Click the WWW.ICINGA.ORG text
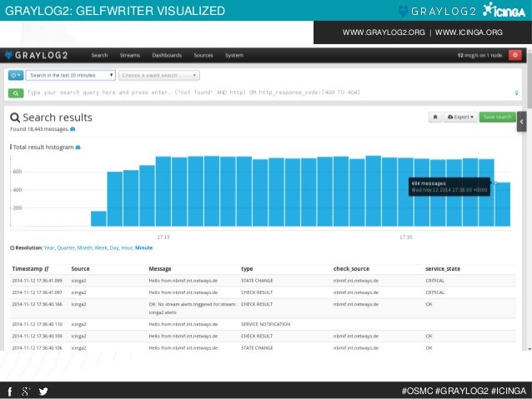The width and height of the screenshot is (532, 399). click(469, 32)
